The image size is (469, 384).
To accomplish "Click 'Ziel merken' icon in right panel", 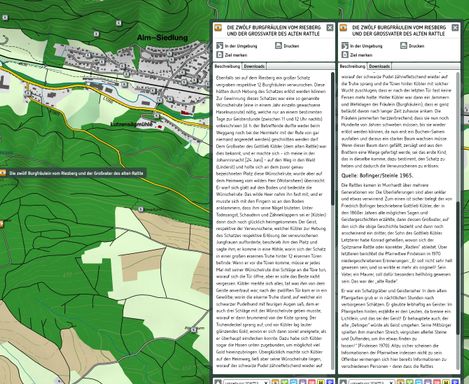I will pyautogui.click(x=345, y=55).
